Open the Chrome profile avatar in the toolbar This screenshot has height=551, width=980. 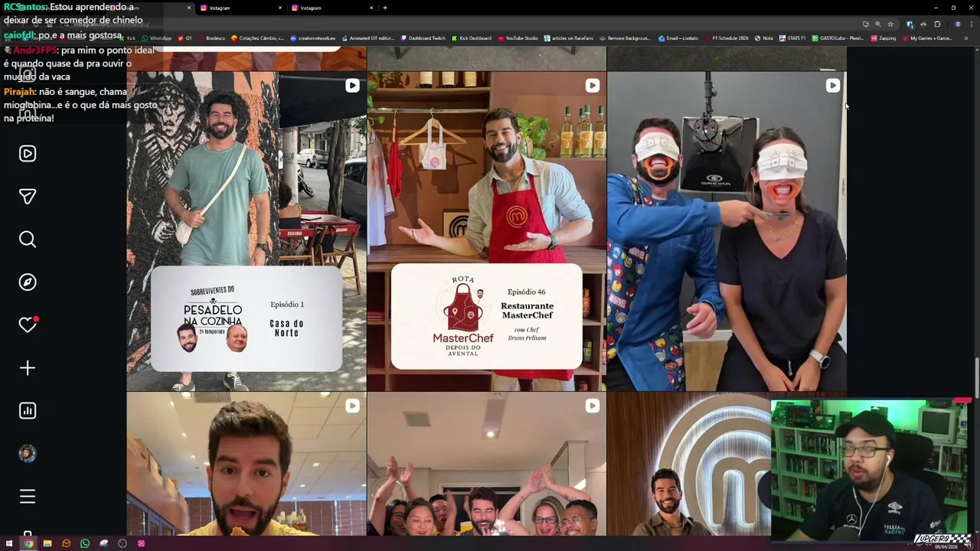958,24
